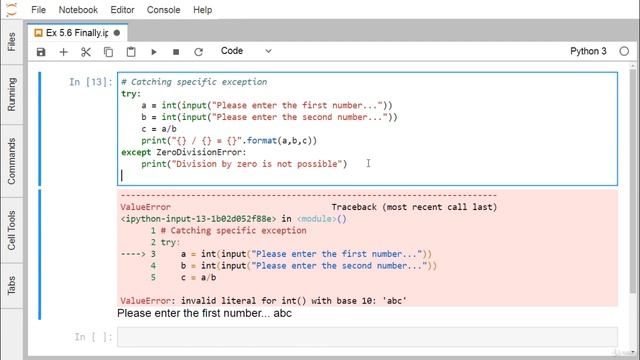Open the Console menu
640x360 pixels.
click(x=163, y=10)
